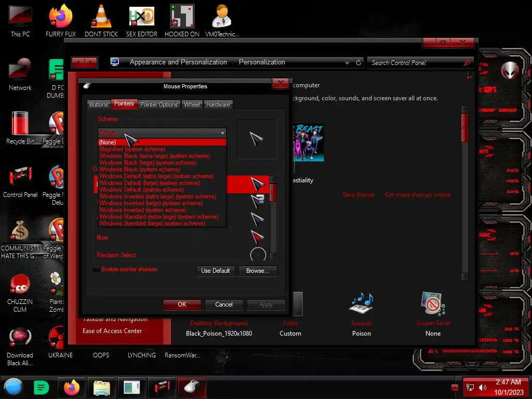Click the back arrow navigation button
The height and width of the screenshot is (399, 532).
tap(78, 62)
